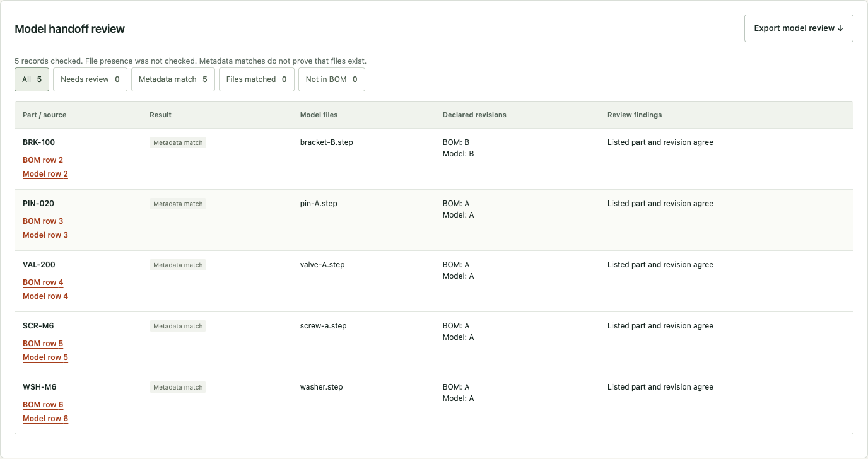
Task: Click part name VAL-200
Action: click(x=39, y=265)
